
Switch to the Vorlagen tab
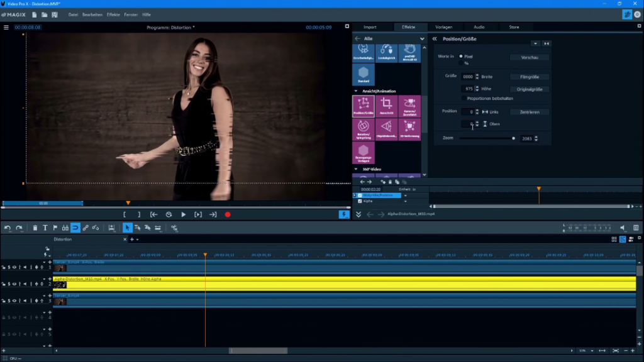click(444, 27)
